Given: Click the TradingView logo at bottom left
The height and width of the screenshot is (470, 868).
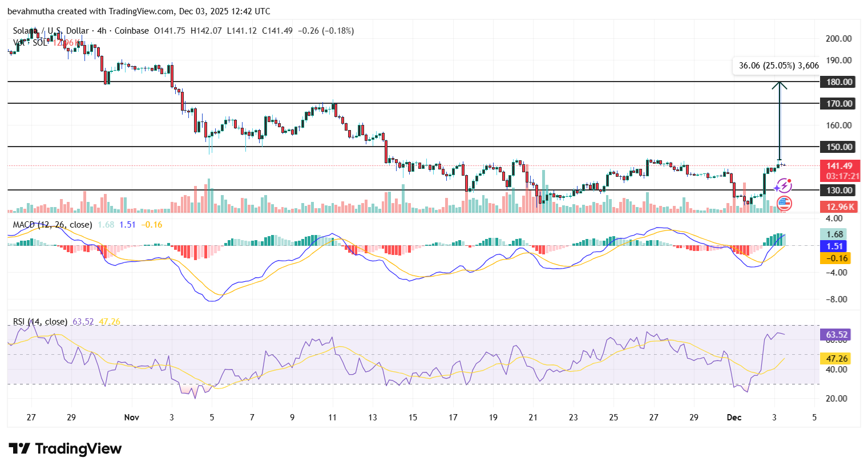Looking at the screenshot, I should [65, 449].
